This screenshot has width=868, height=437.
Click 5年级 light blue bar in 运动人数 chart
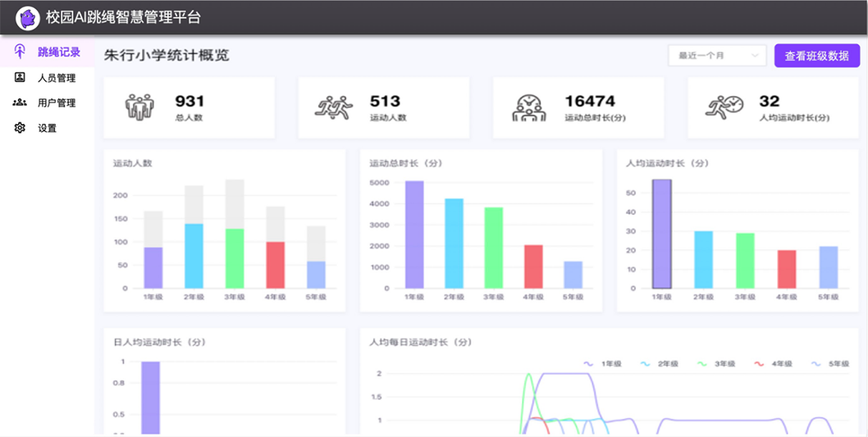tap(316, 275)
